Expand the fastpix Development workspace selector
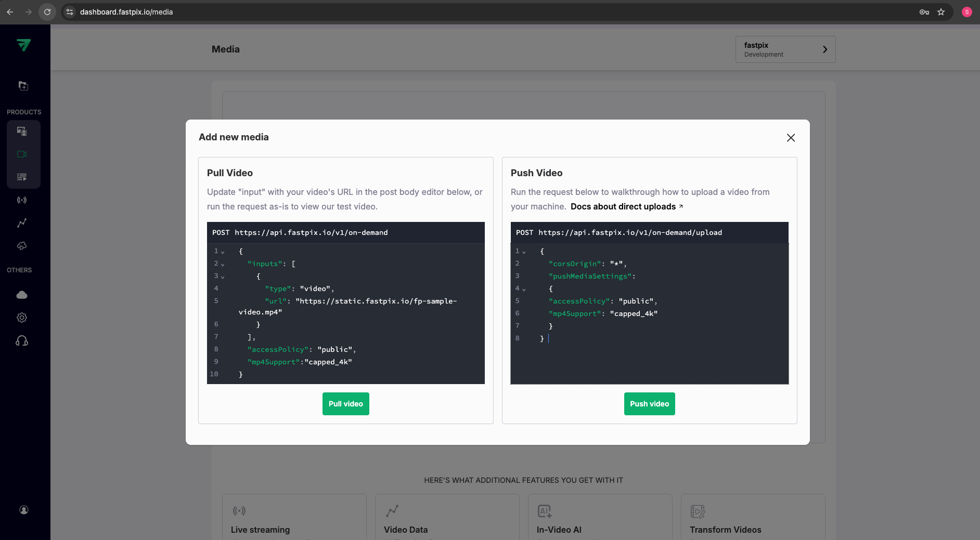 785,49
